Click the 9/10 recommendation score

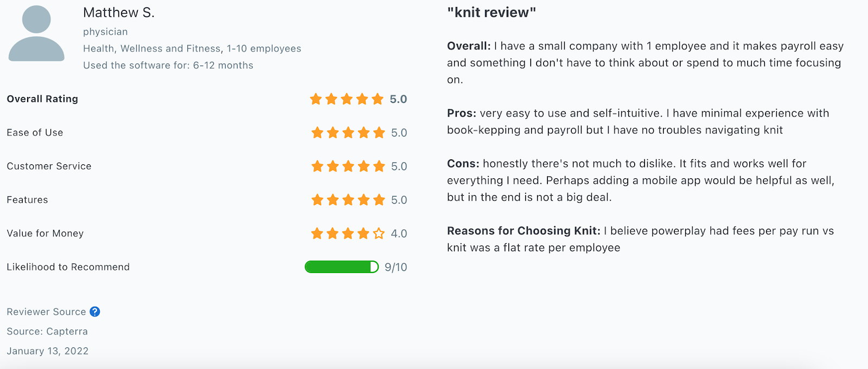tap(396, 267)
